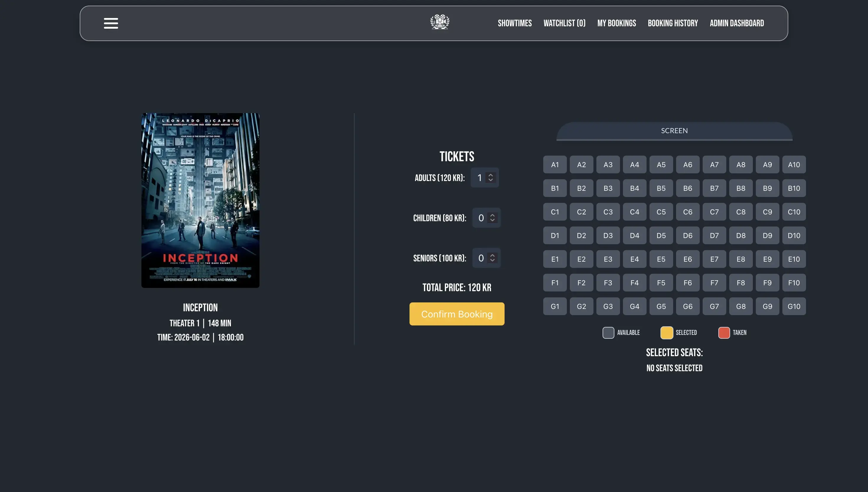Image resolution: width=868 pixels, height=492 pixels.
Task: Pick seat B1
Action: tap(554, 188)
